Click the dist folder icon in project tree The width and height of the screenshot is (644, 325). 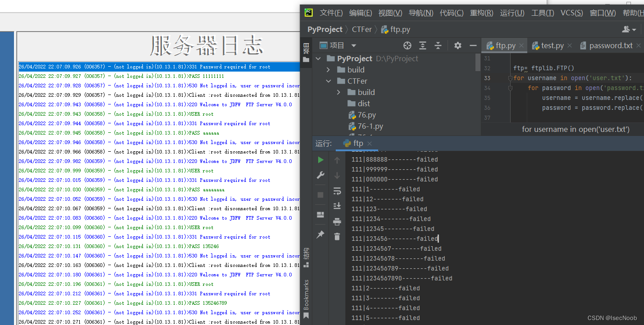pyautogui.click(x=352, y=104)
